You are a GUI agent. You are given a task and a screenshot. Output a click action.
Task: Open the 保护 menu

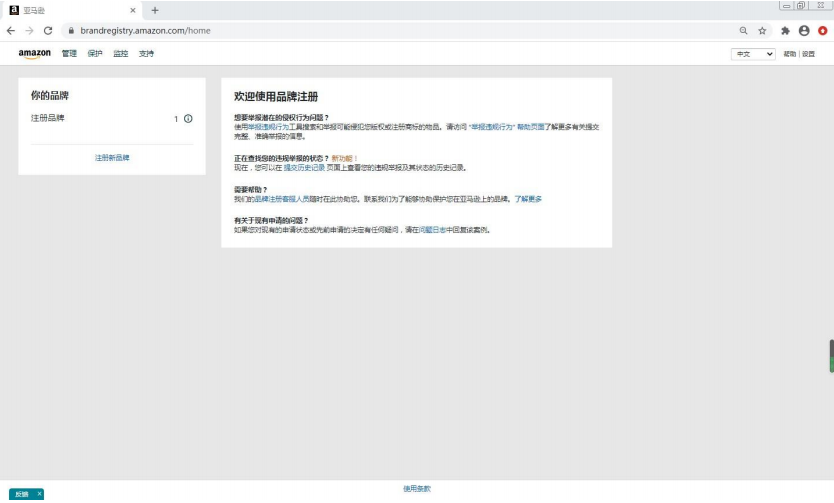[95, 54]
